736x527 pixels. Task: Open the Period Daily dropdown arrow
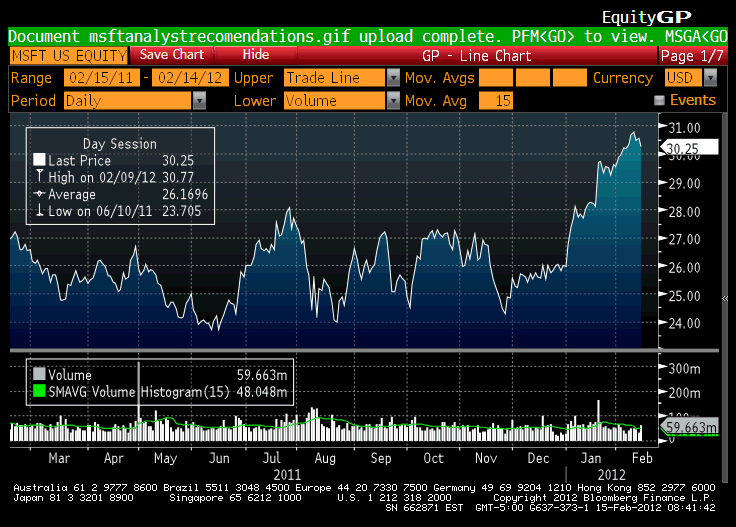(199, 100)
